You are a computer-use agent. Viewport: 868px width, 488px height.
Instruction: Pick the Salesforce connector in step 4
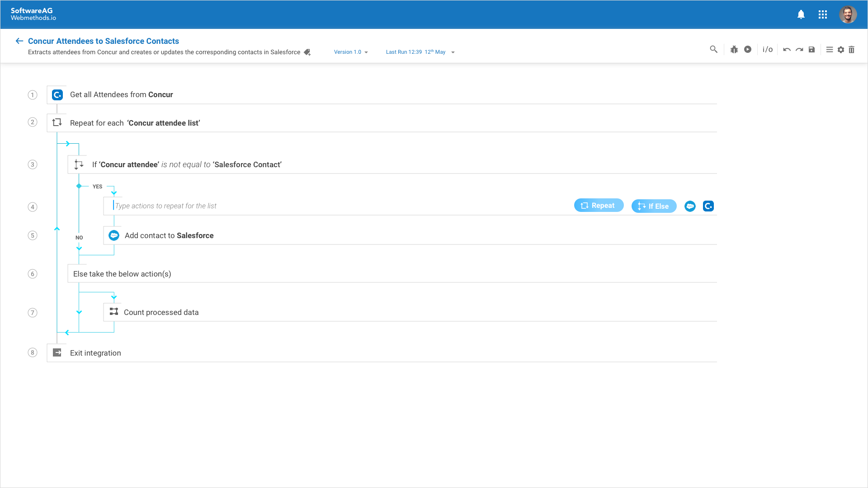pyautogui.click(x=690, y=206)
